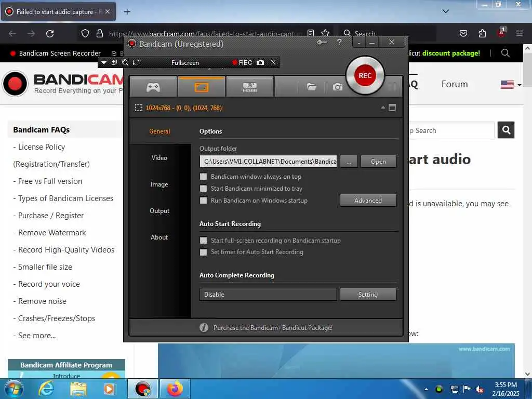
Task: Click the 1024x768 capture area text
Action: point(183,108)
